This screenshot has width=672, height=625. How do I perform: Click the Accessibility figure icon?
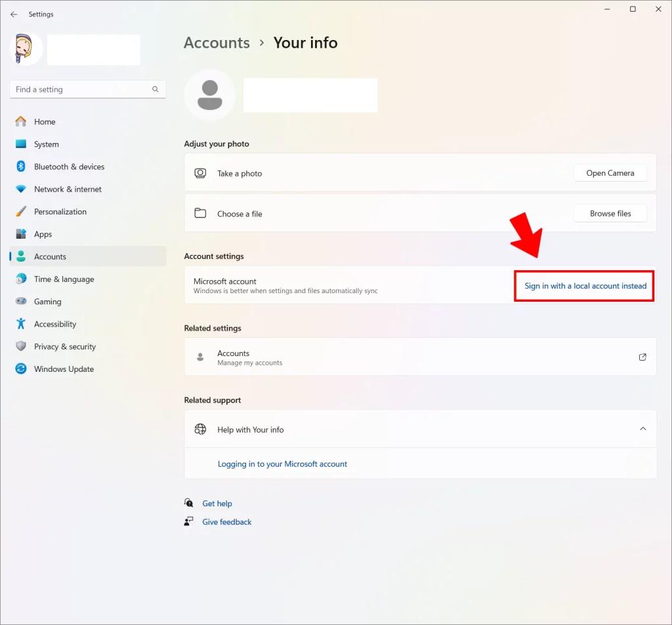click(20, 324)
